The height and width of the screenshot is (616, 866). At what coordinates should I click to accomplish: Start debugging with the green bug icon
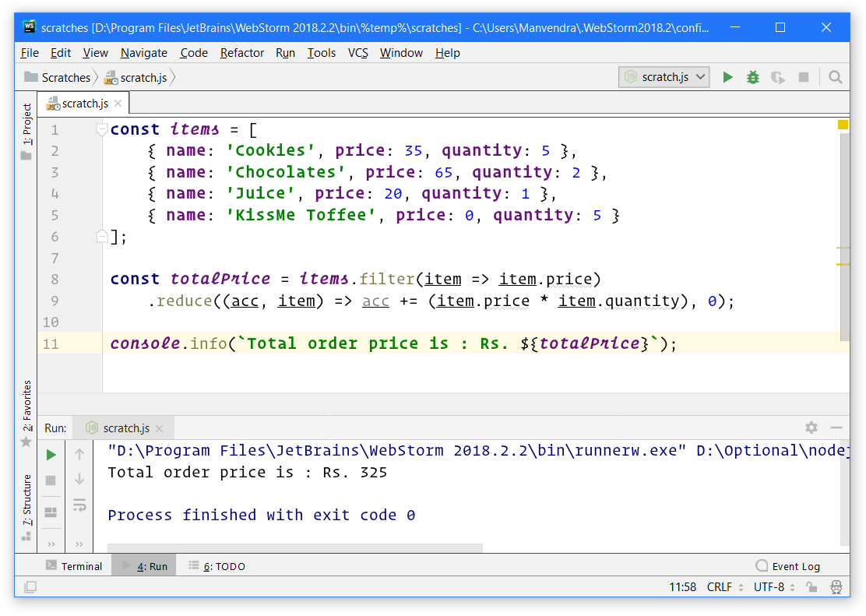point(752,77)
